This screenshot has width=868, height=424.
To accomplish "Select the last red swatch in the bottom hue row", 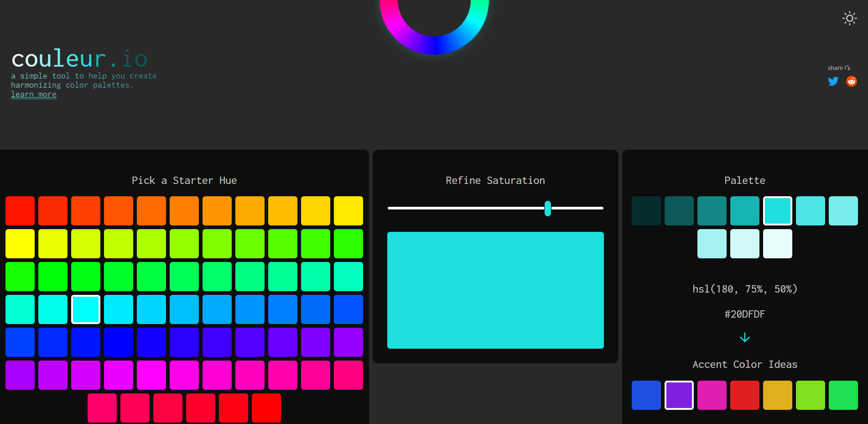I will pyautogui.click(x=266, y=408).
